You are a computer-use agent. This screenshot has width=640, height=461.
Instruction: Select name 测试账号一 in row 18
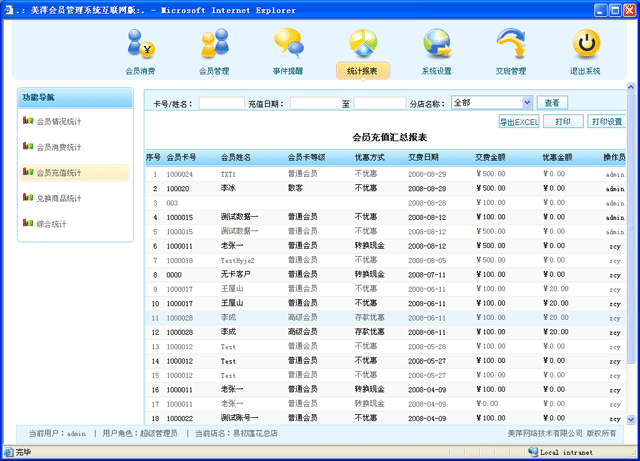click(x=240, y=418)
